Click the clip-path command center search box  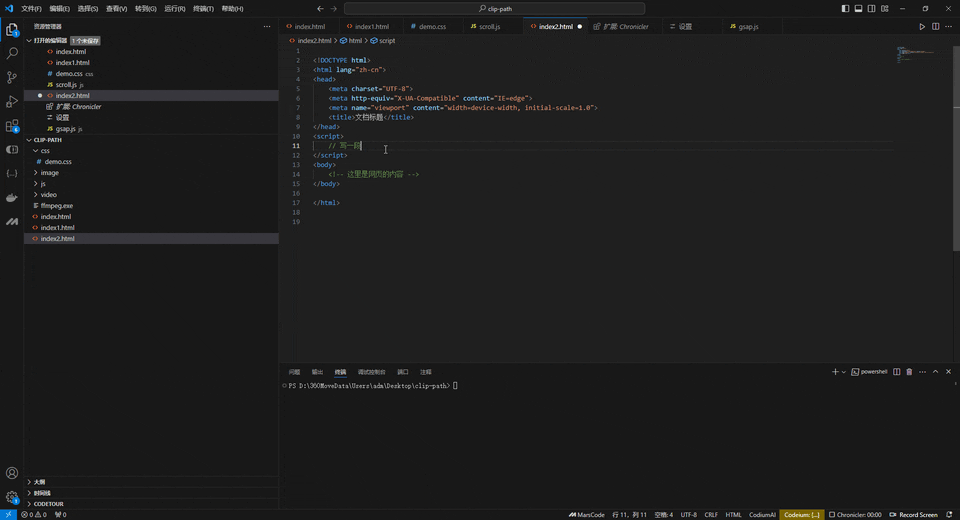pyautogui.click(x=495, y=9)
